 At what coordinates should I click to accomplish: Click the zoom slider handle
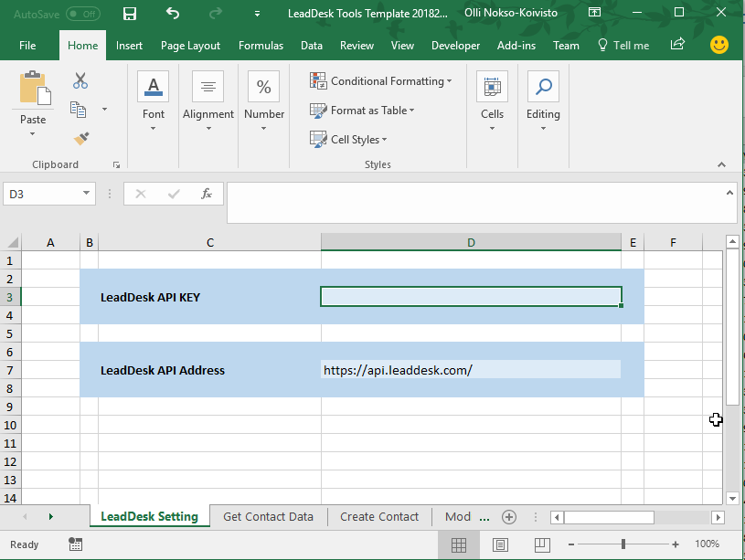click(x=623, y=544)
